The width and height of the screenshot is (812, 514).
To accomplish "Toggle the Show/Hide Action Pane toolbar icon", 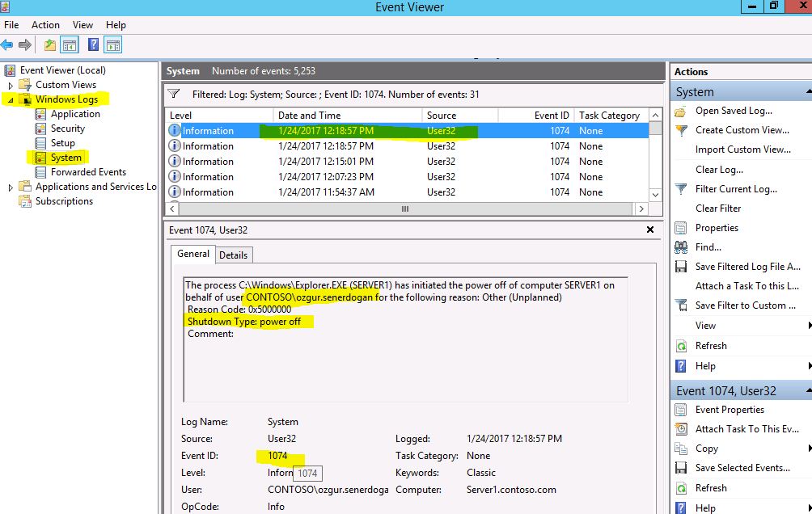I will [x=113, y=45].
